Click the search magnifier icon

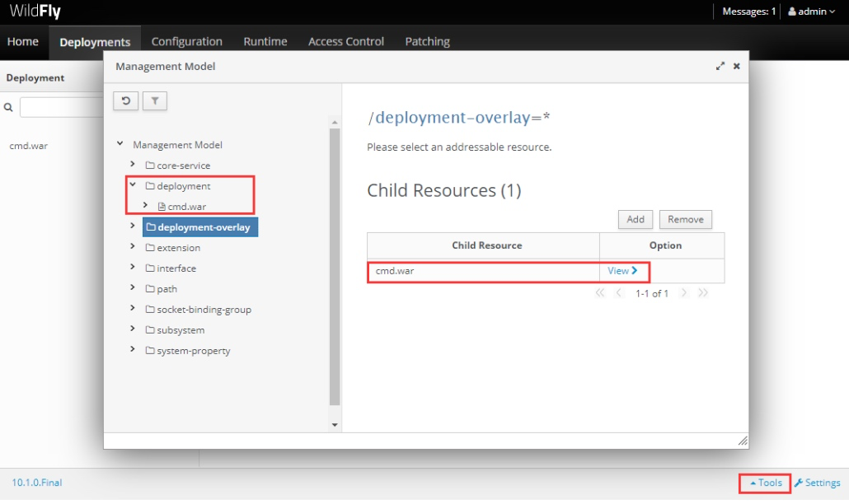click(8, 108)
